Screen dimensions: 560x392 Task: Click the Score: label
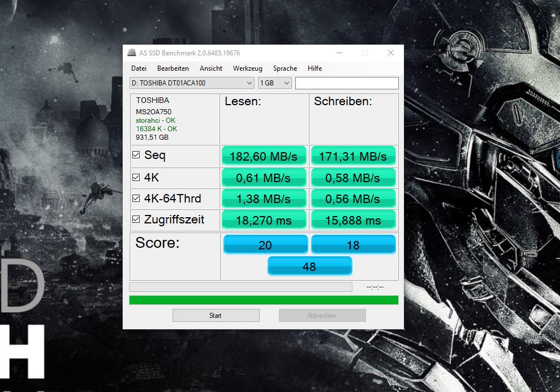point(157,243)
